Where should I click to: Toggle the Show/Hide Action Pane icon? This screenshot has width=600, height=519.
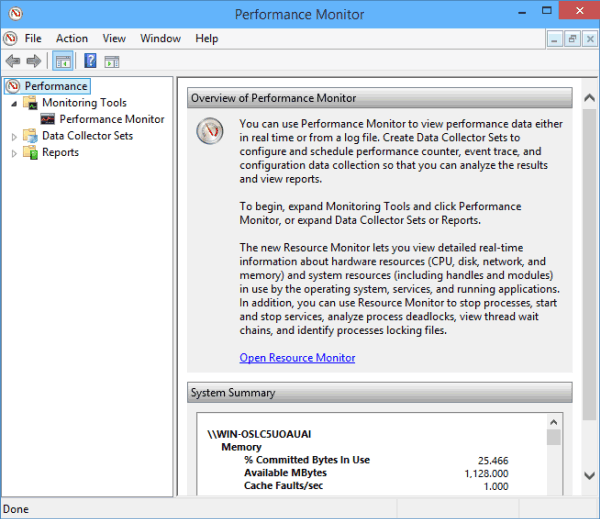click(112, 61)
